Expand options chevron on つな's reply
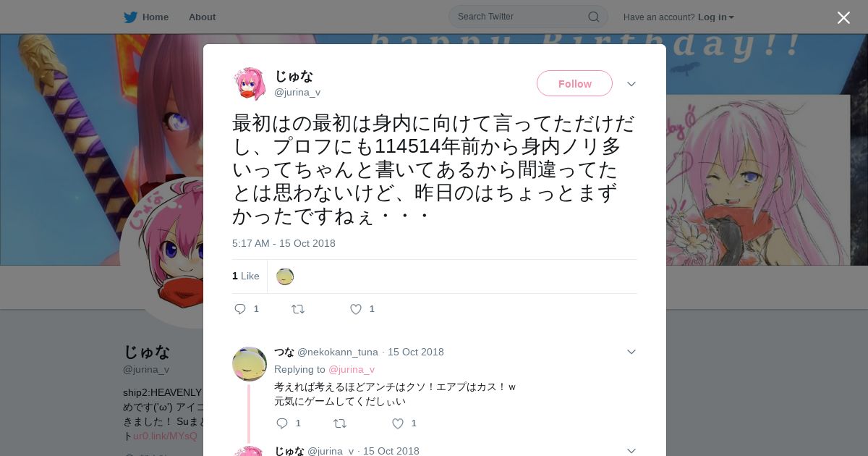The height and width of the screenshot is (456, 868). tap(631, 352)
